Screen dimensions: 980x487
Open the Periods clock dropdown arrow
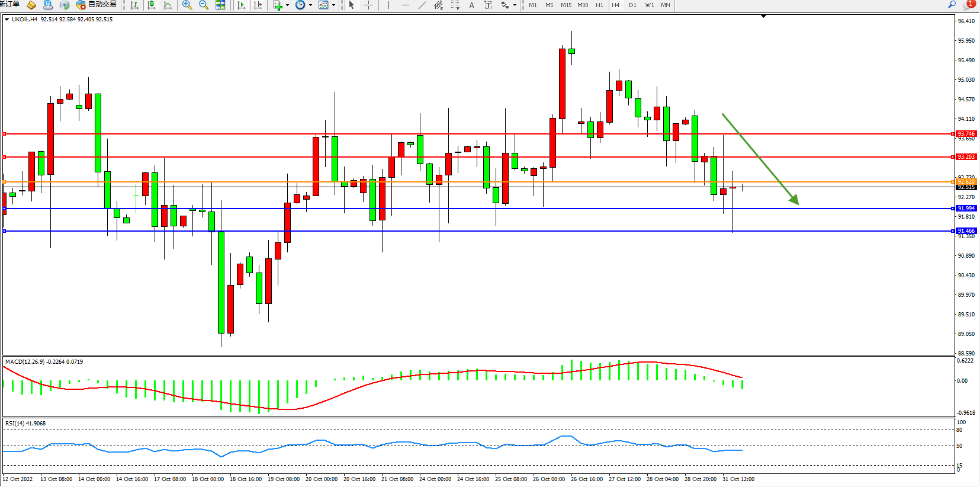tap(310, 5)
